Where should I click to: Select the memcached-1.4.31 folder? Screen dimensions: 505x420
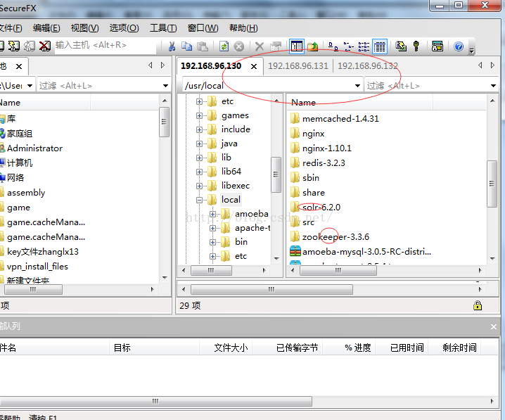[340, 119]
